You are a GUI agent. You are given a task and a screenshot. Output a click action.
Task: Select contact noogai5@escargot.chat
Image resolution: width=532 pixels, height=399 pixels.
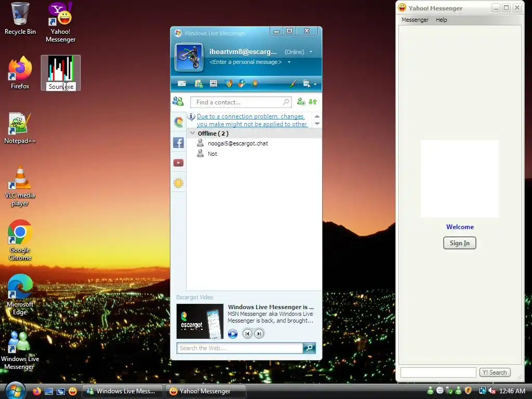point(238,143)
